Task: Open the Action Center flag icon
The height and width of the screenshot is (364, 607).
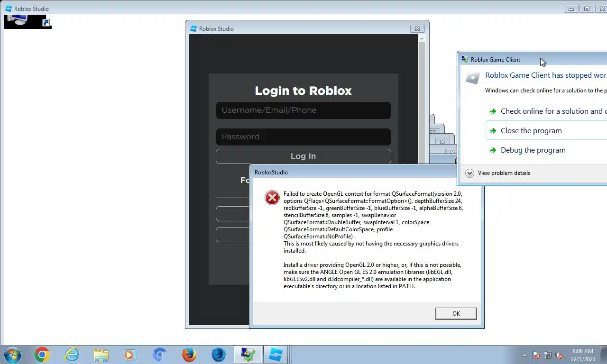Action: (x=536, y=355)
